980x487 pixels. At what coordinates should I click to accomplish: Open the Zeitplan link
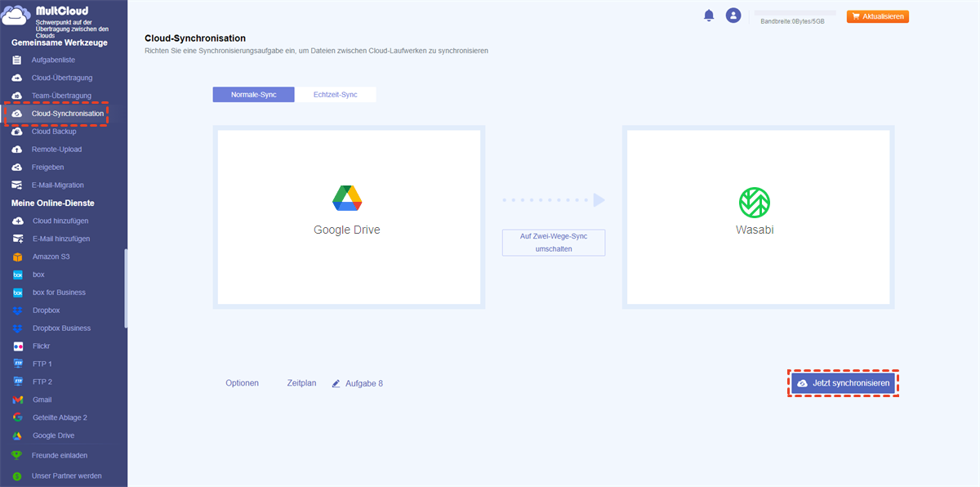[301, 383]
